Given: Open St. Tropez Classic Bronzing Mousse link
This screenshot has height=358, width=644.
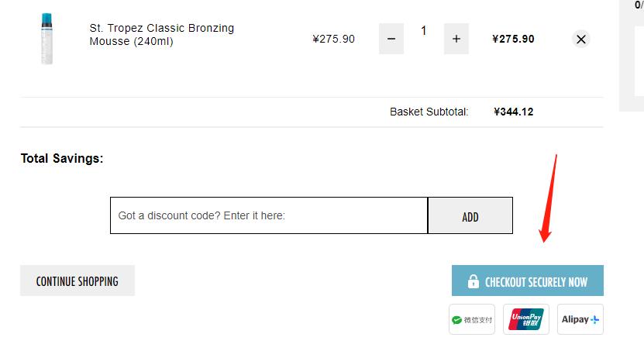Looking at the screenshot, I should pos(162,35).
